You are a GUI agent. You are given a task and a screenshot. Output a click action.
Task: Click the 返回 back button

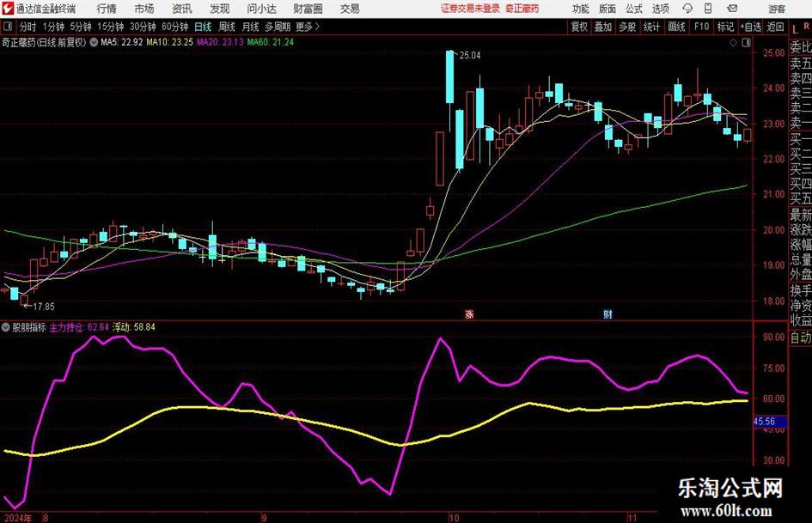tap(775, 27)
